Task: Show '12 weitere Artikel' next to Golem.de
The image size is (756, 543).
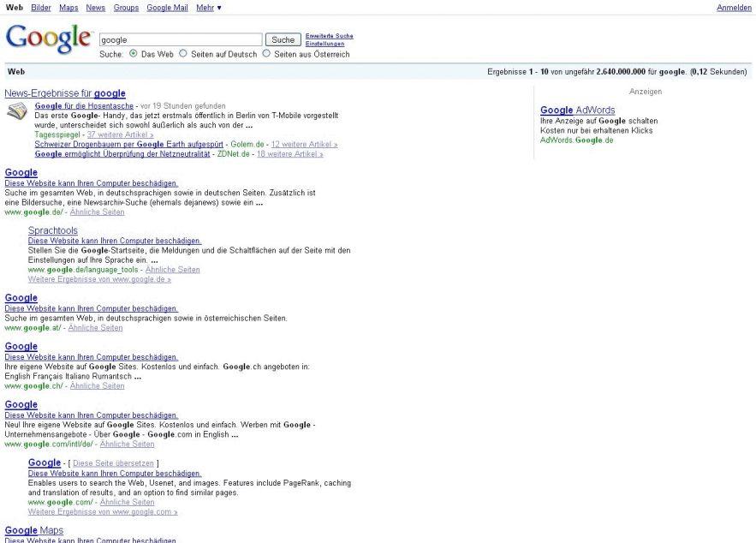Action: [x=304, y=144]
